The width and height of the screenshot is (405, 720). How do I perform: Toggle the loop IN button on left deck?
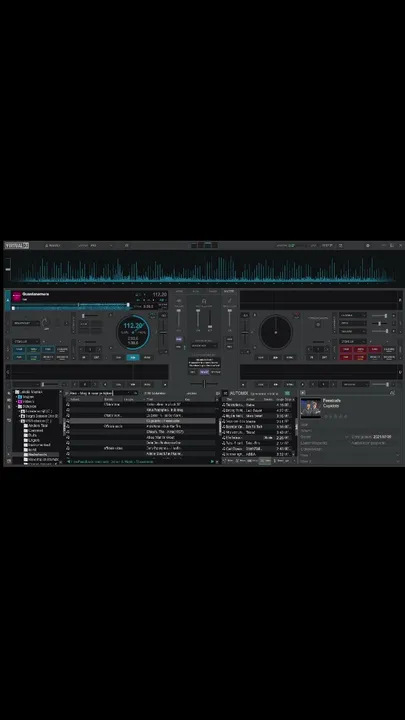(84, 357)
